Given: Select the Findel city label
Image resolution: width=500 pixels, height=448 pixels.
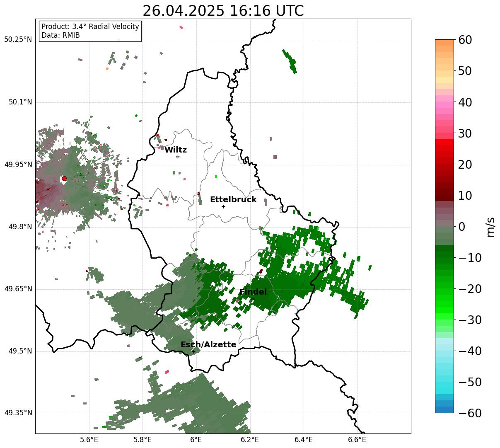Looking at the screenshot, I should coord(253,292).
